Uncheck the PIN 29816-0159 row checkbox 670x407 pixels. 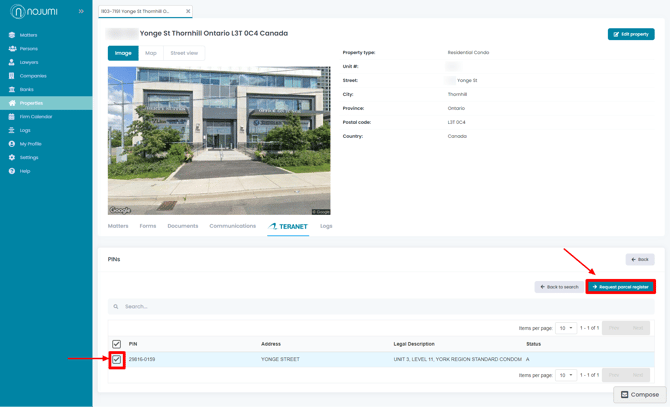coord(116,359)
